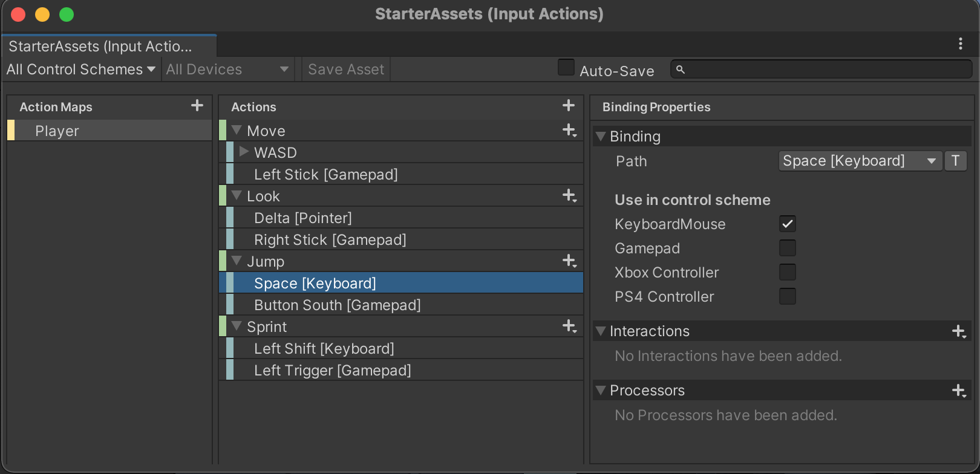This screenshot has width=980, height=474.
Task: Add a new interaction with plus icon
Action: pyautogui.click(x=958, y=331)
